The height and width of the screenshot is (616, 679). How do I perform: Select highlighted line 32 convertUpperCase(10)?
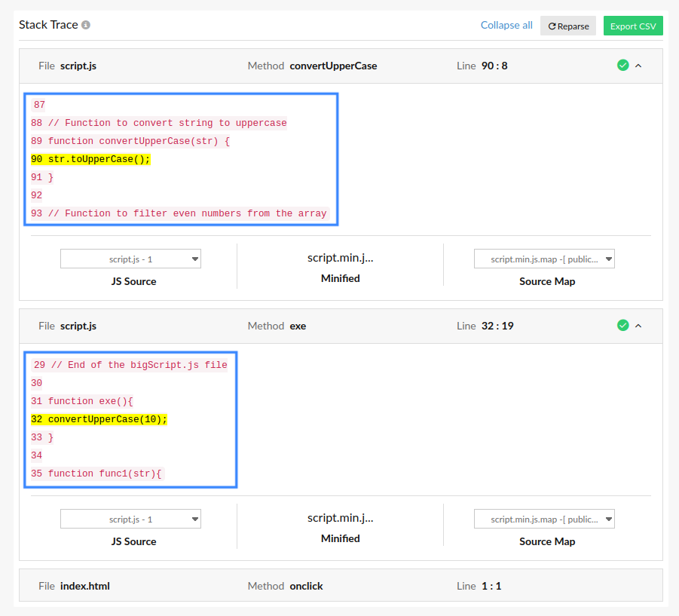[x=99, y=419]
